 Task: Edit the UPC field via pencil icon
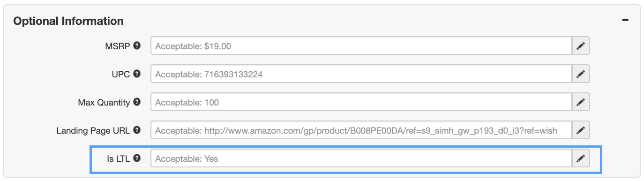pos(581,74)
